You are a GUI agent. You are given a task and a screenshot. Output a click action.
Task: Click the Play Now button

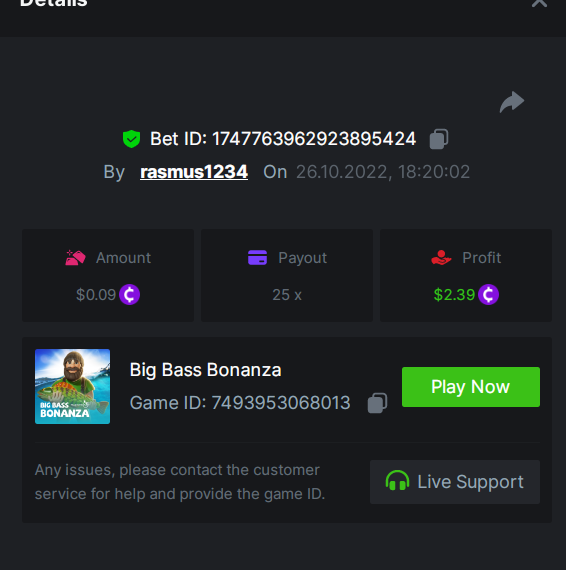(x=471, y=387)
